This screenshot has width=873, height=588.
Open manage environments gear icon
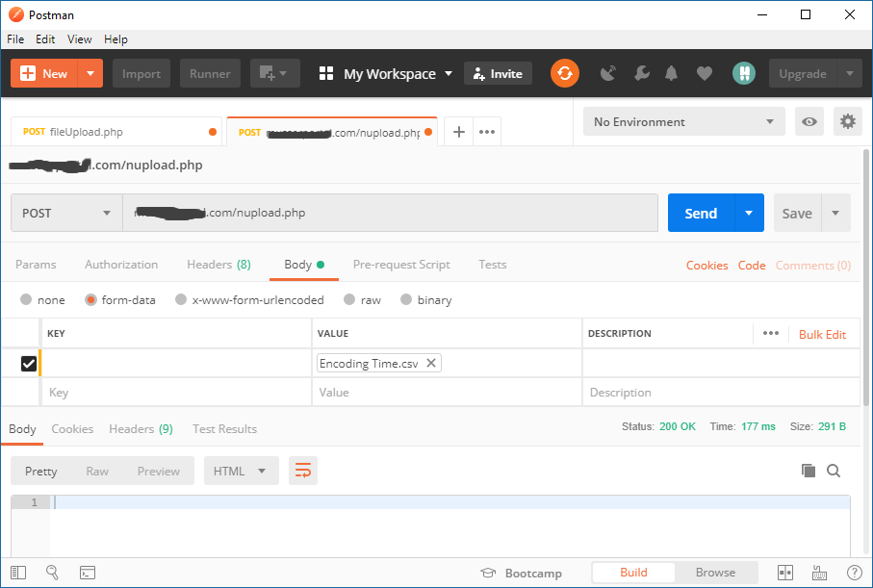coord(847,121)
